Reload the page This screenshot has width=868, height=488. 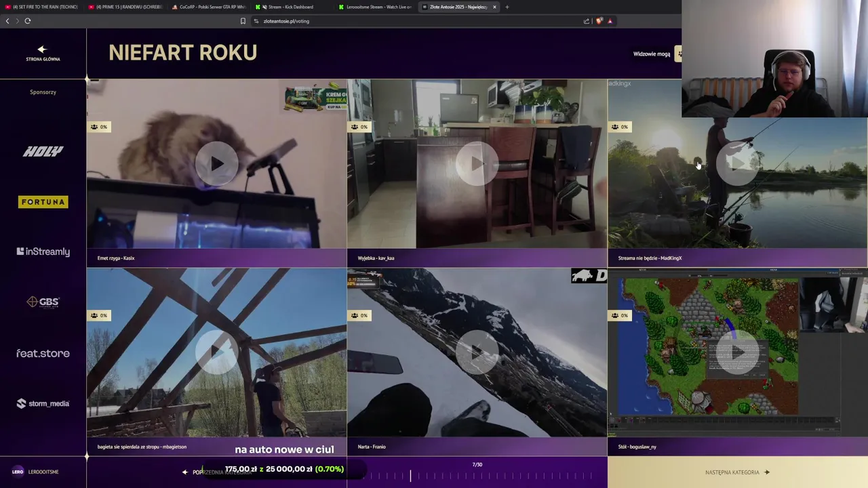(x=28, y=21)
